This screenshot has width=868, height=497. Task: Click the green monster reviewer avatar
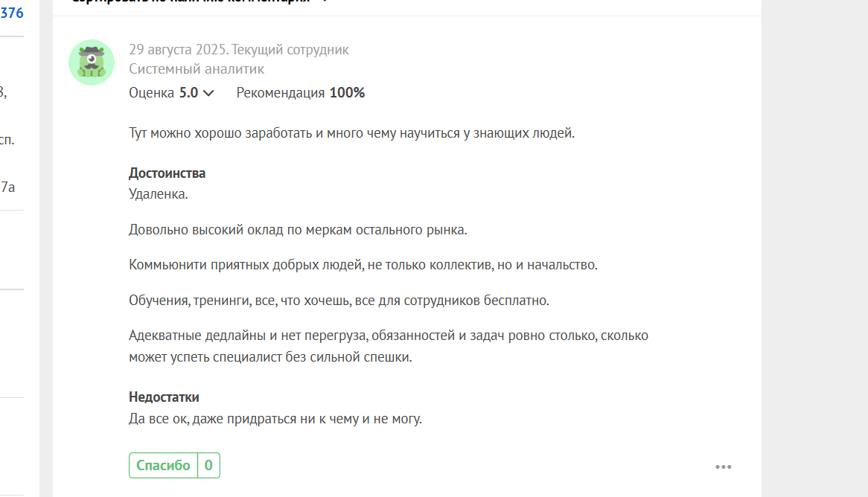[x=92, y=62]
